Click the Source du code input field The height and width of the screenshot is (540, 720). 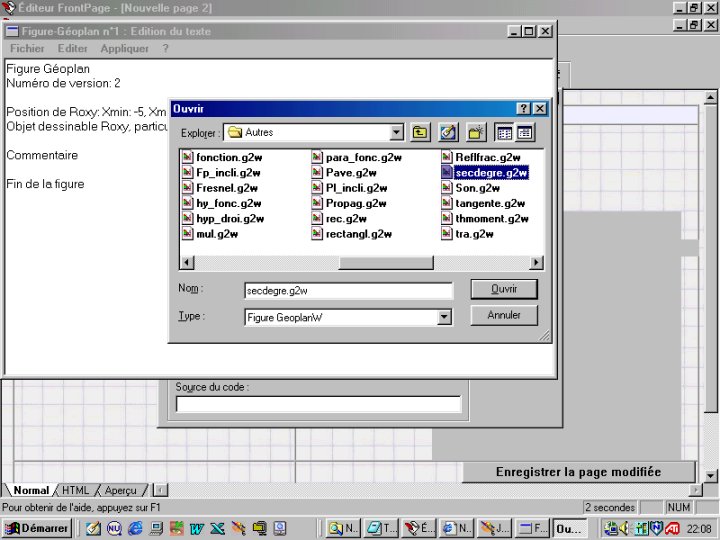click(x=318, y=404)
